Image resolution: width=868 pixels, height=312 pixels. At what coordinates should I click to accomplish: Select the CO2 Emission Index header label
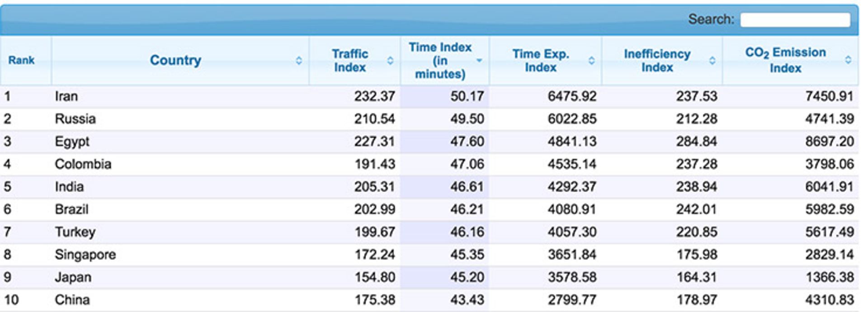click(785, 60)
